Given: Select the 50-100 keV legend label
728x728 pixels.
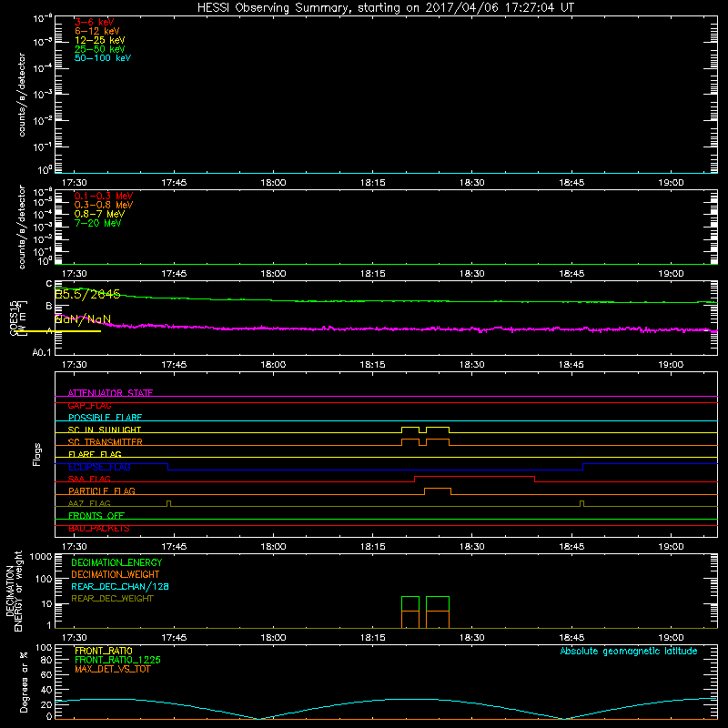Looking at the screenshot, I should click(x=103, y=58).
